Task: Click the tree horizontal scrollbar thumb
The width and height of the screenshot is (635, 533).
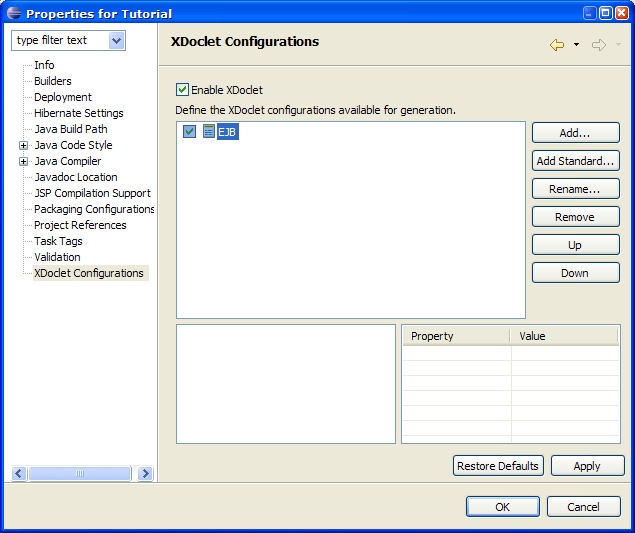Action: tap(80, 473)
